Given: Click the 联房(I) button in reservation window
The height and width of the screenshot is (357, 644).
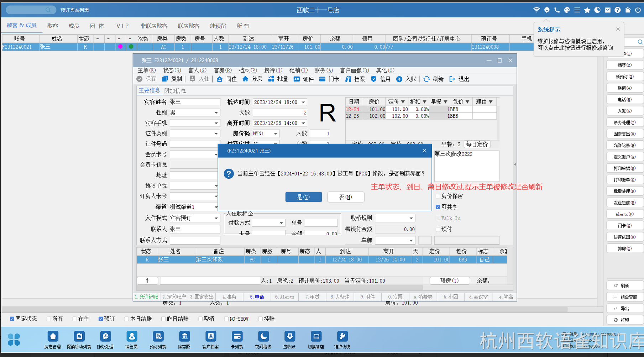Looking at the screenshot, I should pyautogui.click(x=450, y=281).
